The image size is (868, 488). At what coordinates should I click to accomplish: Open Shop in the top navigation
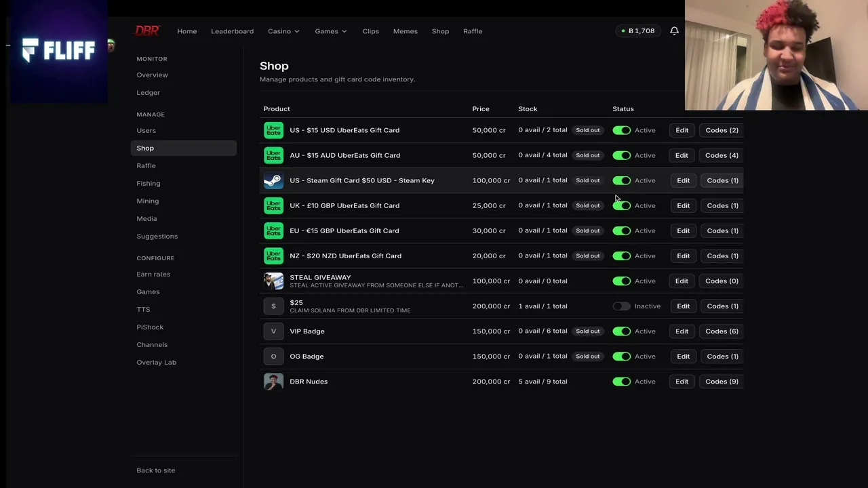pos(441,31)
